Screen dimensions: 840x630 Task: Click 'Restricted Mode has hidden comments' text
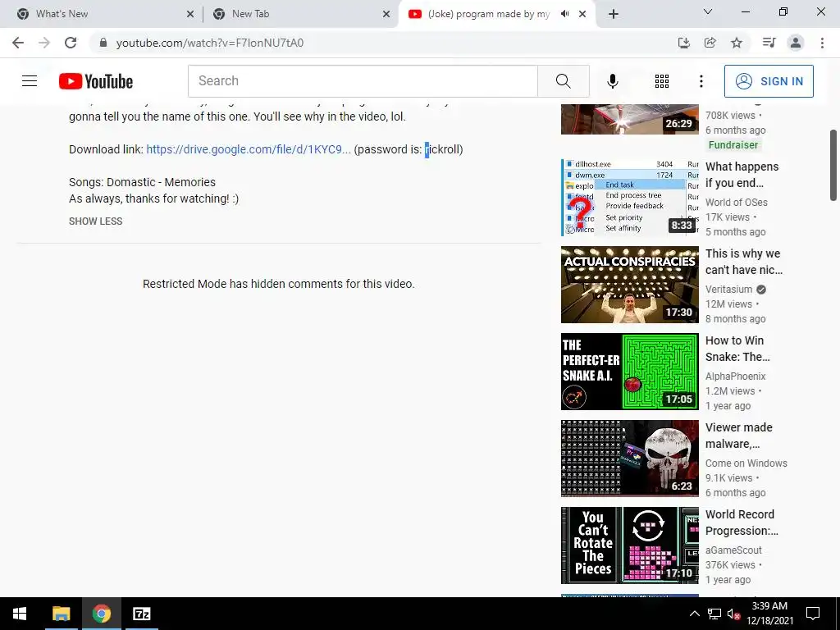coord(279,284)
